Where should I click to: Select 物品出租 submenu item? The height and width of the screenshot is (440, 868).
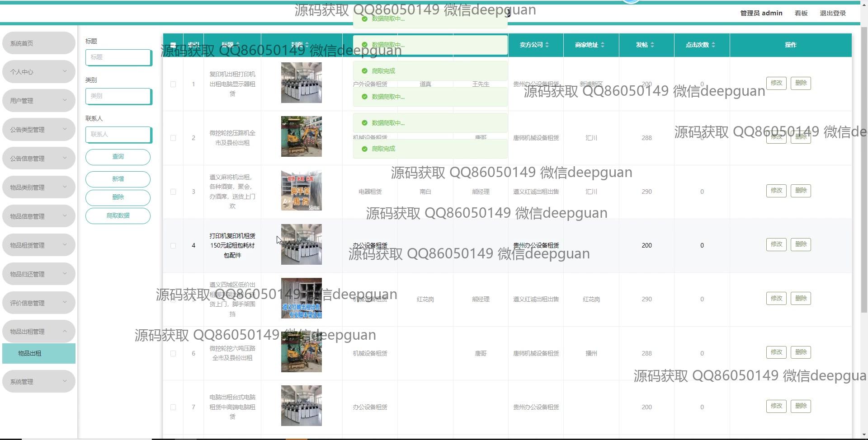[38, 353]
